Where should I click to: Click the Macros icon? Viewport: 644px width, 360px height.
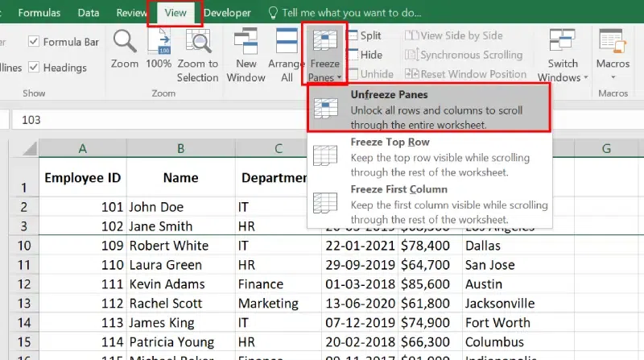tap(613, 42)
